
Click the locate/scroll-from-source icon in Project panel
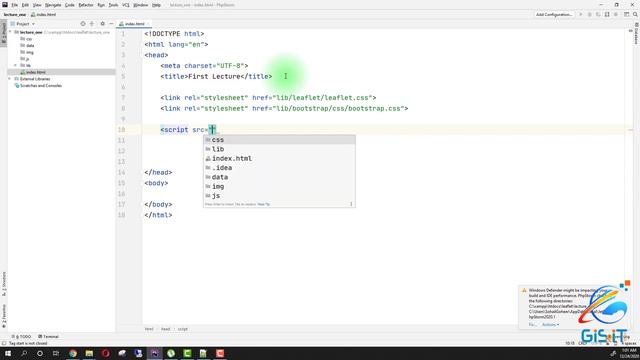point(83,24)
